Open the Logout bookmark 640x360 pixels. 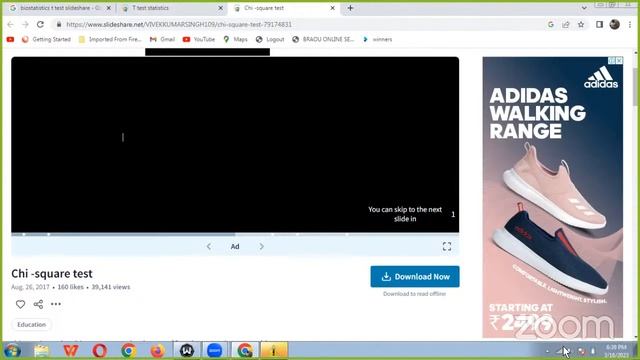tap(270, 39)
